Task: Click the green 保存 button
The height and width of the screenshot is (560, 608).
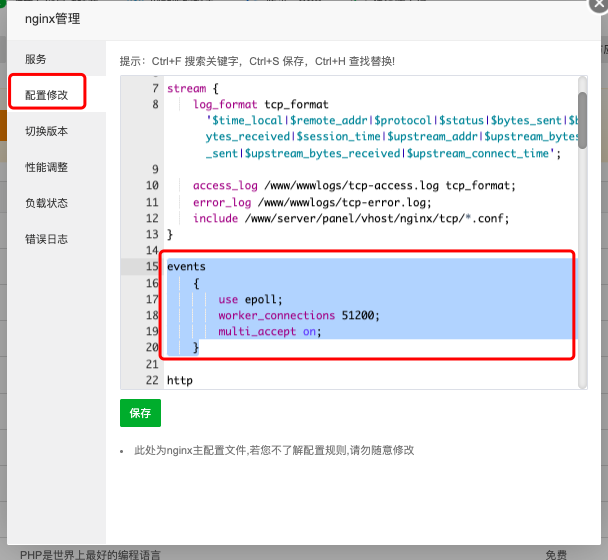Action: (x=140, y=413)
